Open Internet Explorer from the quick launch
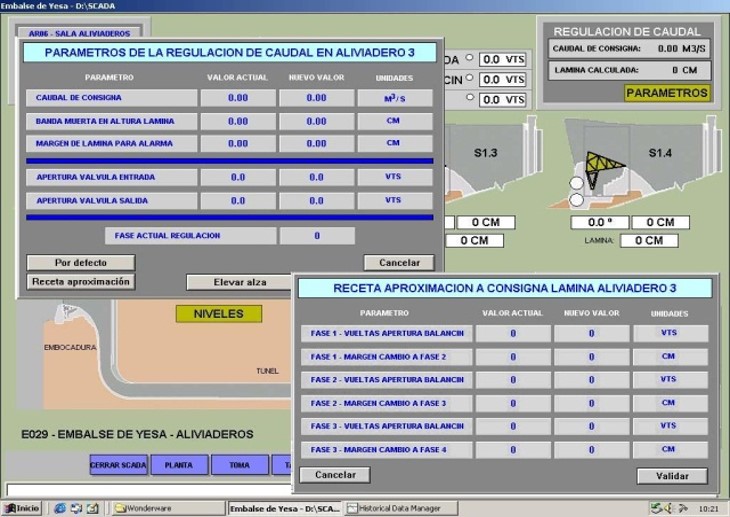 59,508
